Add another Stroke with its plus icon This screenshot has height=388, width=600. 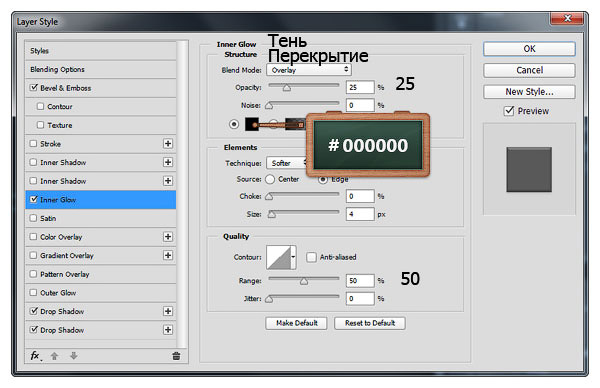(x=168, y=143)
